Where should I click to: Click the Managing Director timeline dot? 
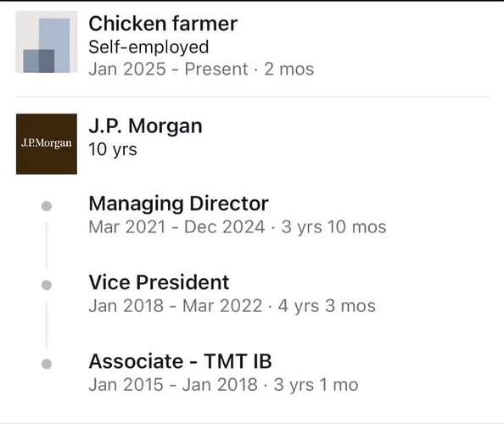click(47, 206)
